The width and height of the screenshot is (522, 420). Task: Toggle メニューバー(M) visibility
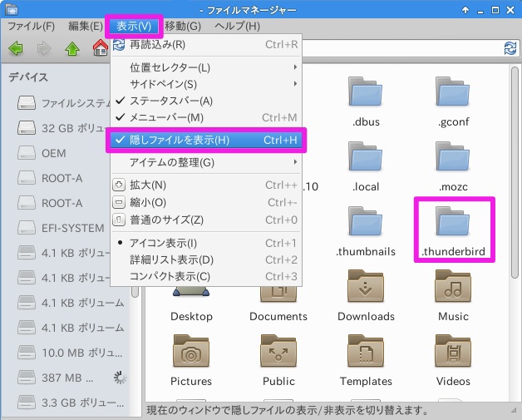pyautogui.click(x=206, y=117)
